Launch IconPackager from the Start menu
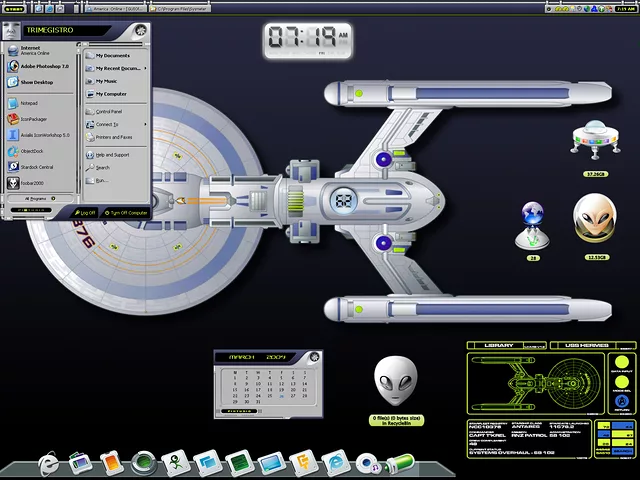 click(x=35, y=119)
